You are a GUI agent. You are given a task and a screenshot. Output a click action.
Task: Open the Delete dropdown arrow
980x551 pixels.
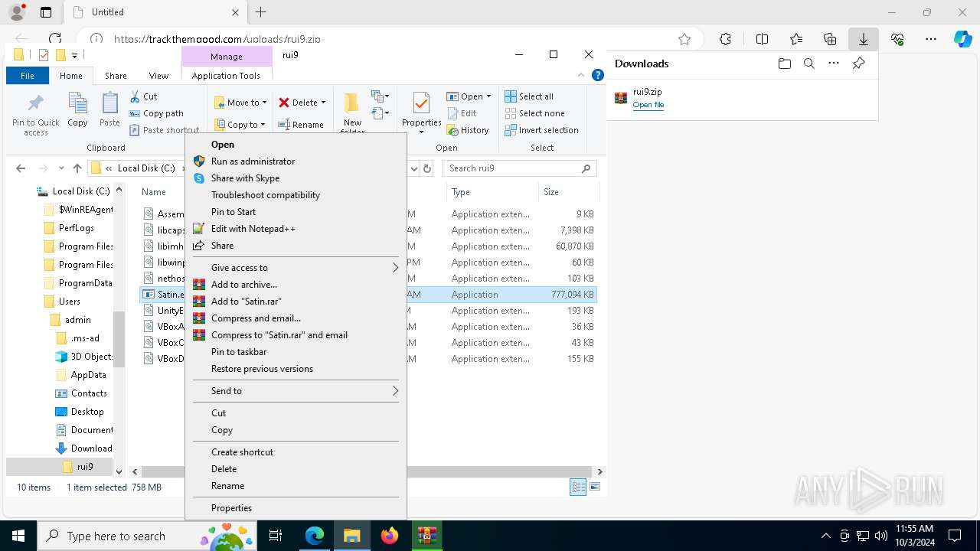pos(323,103)
